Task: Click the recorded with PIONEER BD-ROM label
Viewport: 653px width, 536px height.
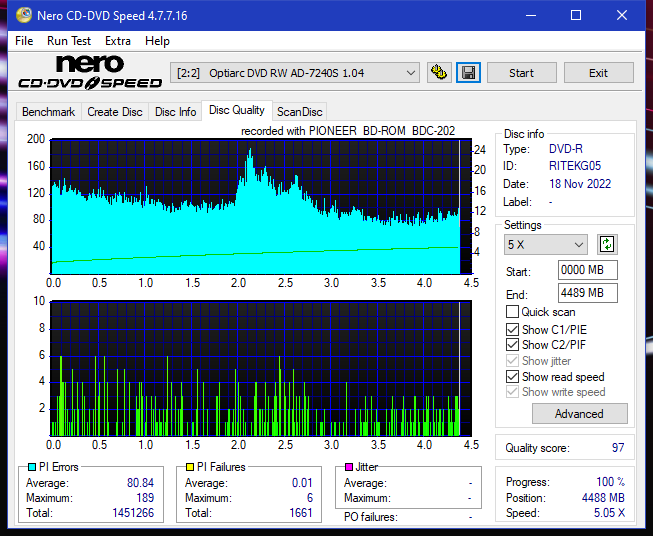Action: pos(348,131)
